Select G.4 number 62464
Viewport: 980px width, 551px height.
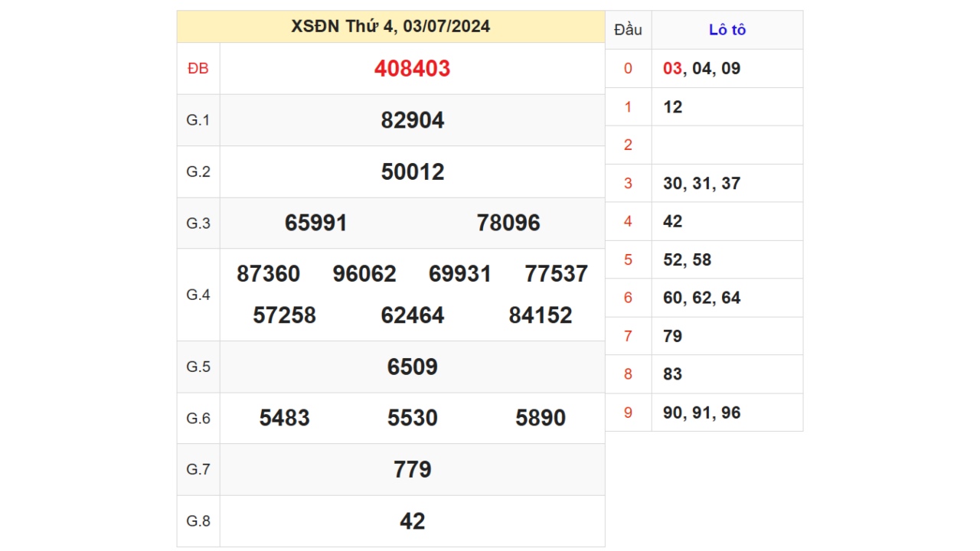tap(412, 315)
